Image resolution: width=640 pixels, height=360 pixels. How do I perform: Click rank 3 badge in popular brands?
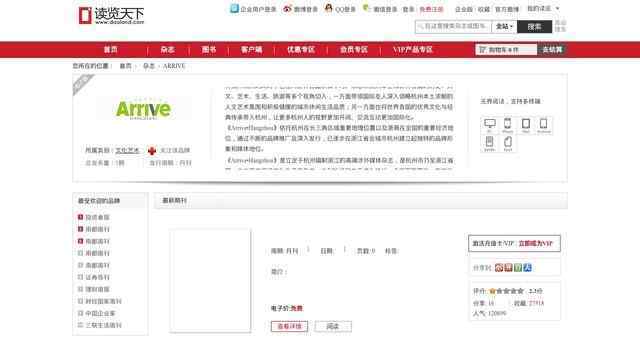[80, 241]
